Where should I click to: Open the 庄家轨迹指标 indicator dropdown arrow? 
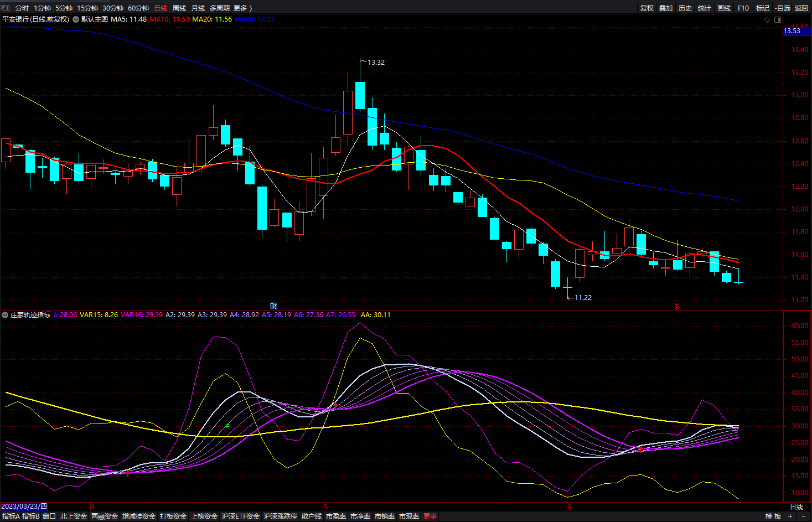pyautogui.click(x=5, y=315)
